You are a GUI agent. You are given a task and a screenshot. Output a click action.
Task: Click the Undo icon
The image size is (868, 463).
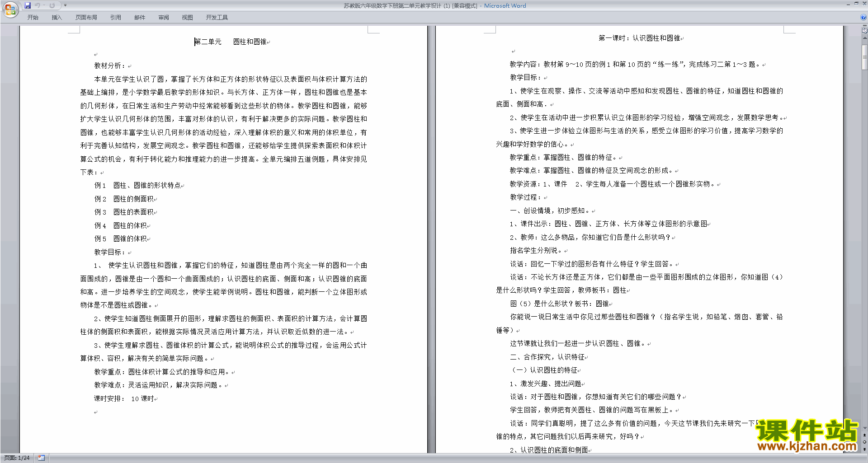pyautogui.click(x=38, y=5)
